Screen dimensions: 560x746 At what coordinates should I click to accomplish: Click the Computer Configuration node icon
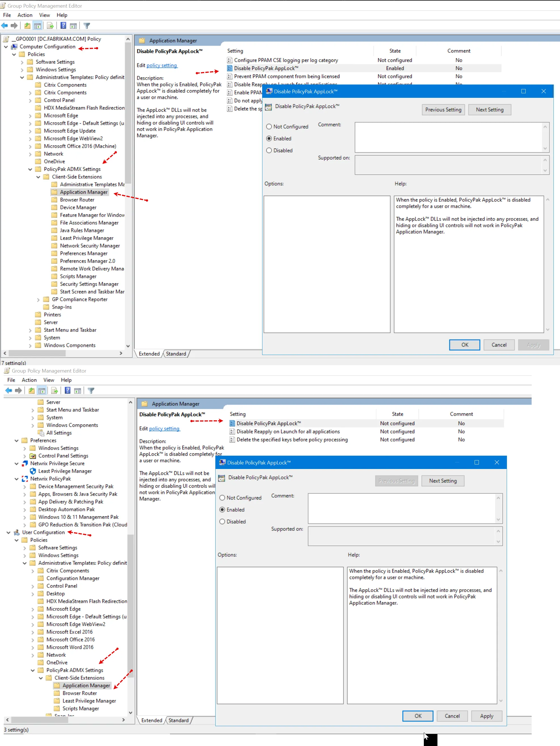(x=14, y=47)
